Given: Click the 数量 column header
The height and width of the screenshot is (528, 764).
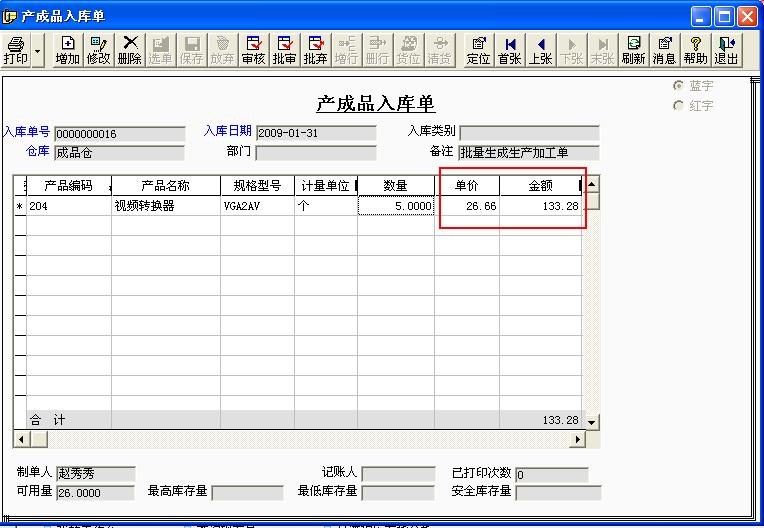Looking at the screenshot, I should 396,186.
